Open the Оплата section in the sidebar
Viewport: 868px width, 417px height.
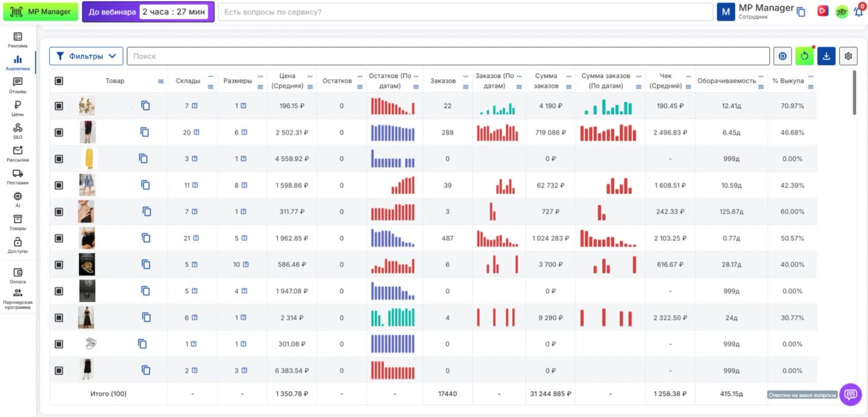tap(18, 276)
